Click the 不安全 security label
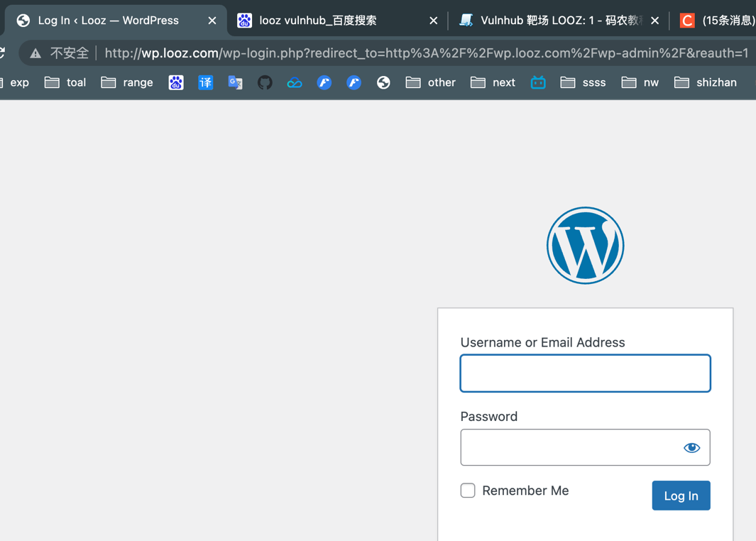Image resolution: width=756 pixels, height=541 pixels. click(70, 53)
